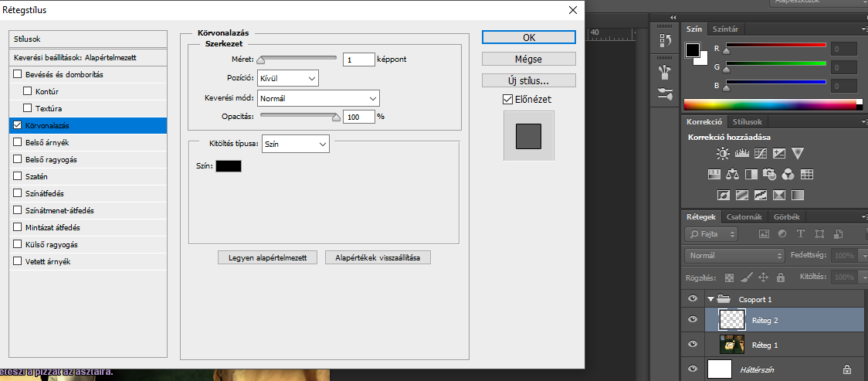Click the black stroke Szín color swatch

pos(229,166)
